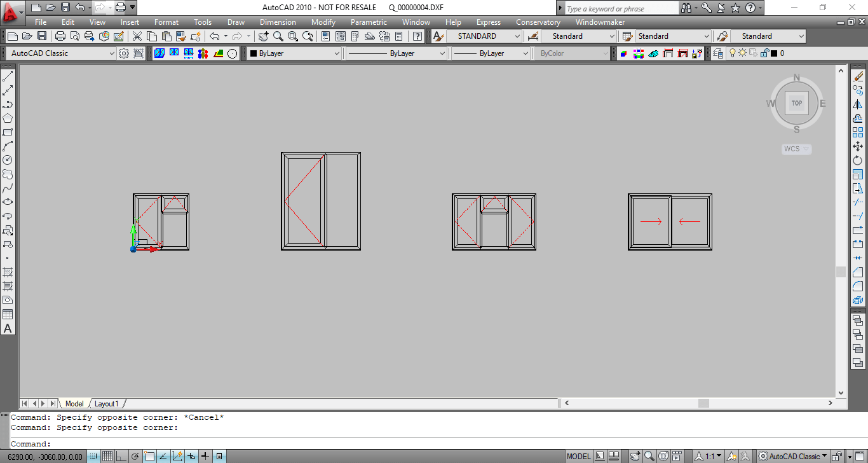Expand the ByLayer color dropdown
The height and width of the screenshot is (463, 868).
pos(295,53)
